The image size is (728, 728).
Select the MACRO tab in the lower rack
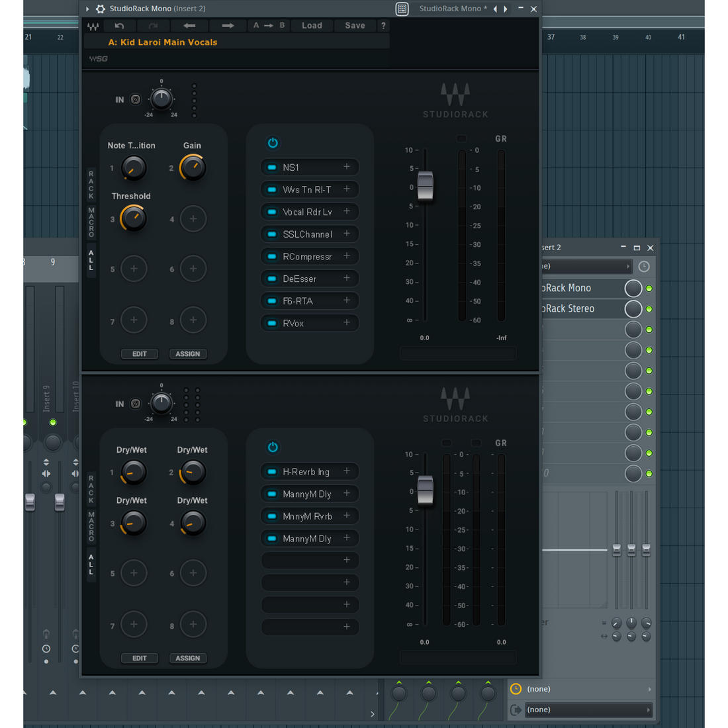(x=91, y=527)
